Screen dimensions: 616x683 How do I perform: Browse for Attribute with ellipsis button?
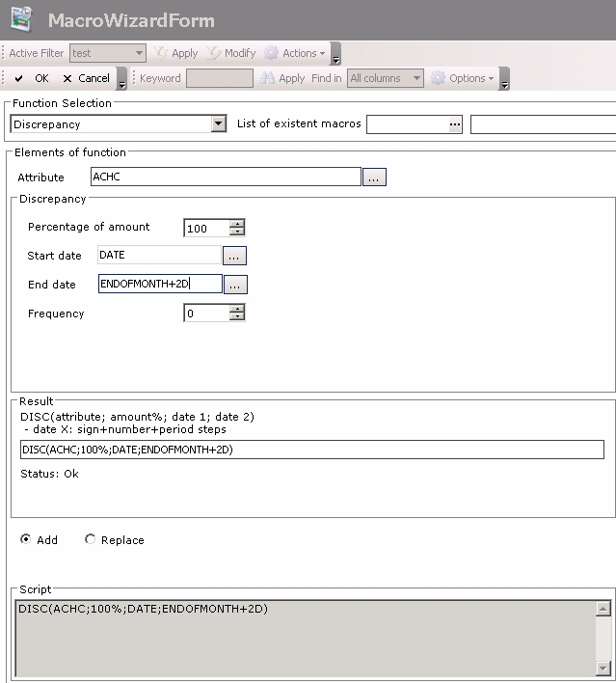point(374,178)
